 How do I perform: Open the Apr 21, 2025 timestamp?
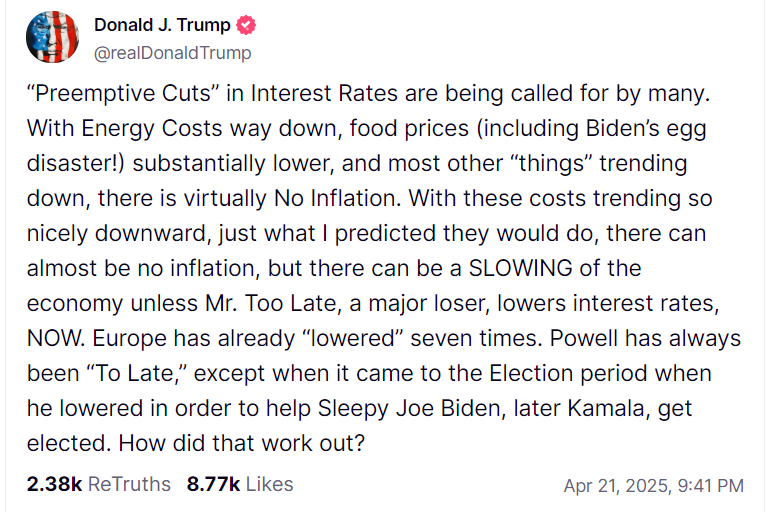(x=607, y=486)
